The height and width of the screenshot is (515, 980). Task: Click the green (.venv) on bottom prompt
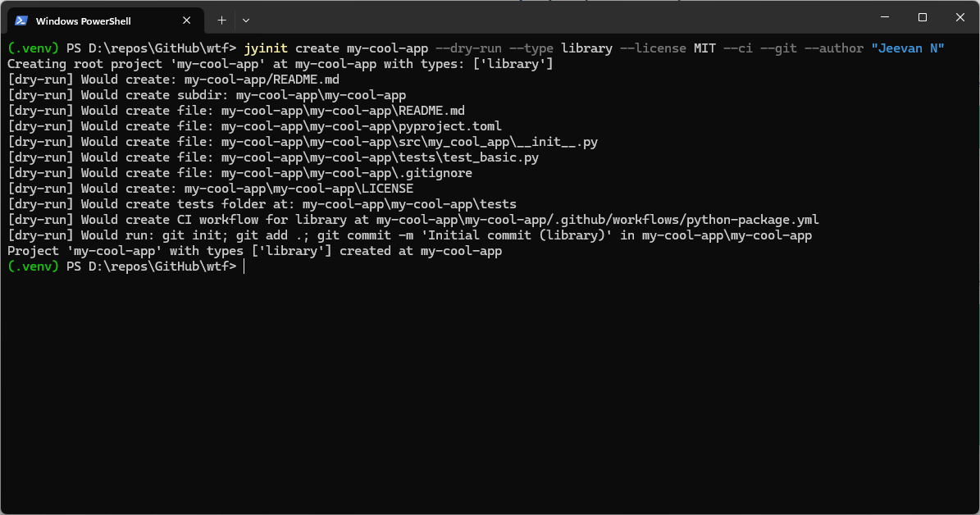point(33,267)
